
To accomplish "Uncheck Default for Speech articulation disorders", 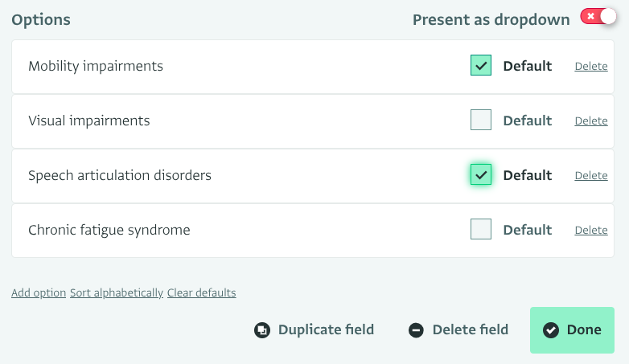I will (480, 174).
